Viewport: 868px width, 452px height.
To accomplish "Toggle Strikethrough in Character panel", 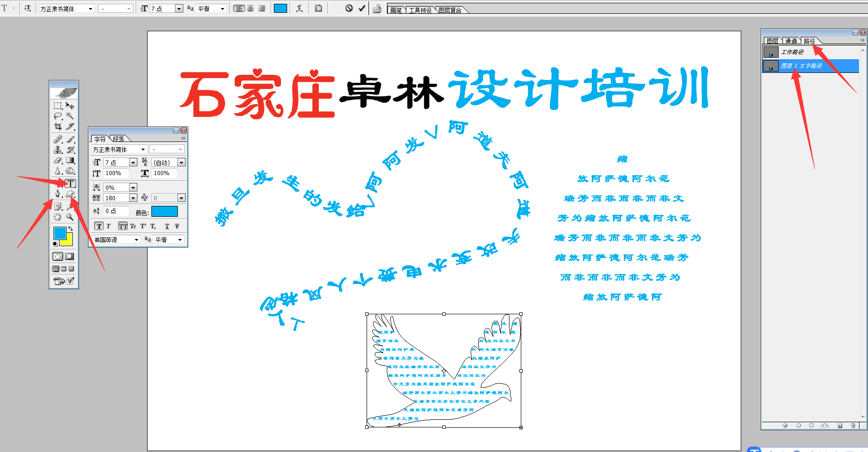I will point(177,226).
